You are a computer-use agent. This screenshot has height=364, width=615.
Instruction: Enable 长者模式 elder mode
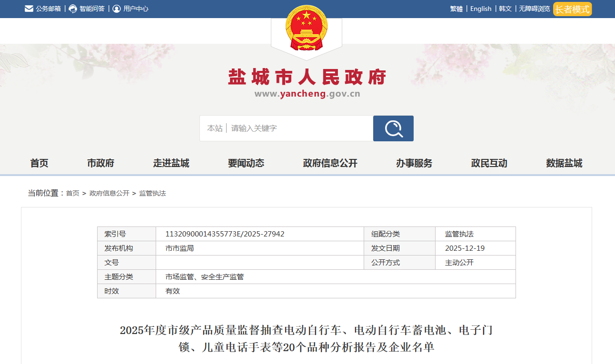coord(572,9)
